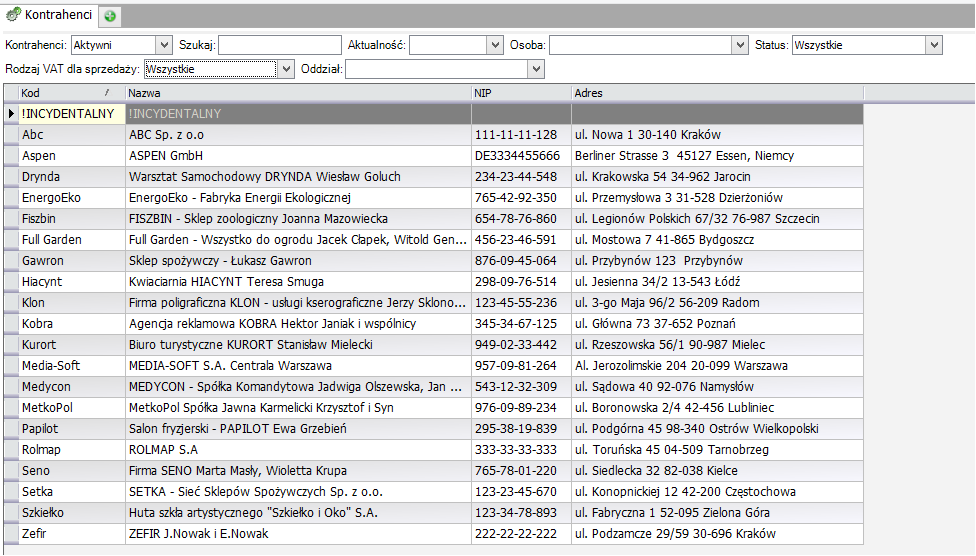Click the green plus add icon
976x556 pixels.
point(110,16)
